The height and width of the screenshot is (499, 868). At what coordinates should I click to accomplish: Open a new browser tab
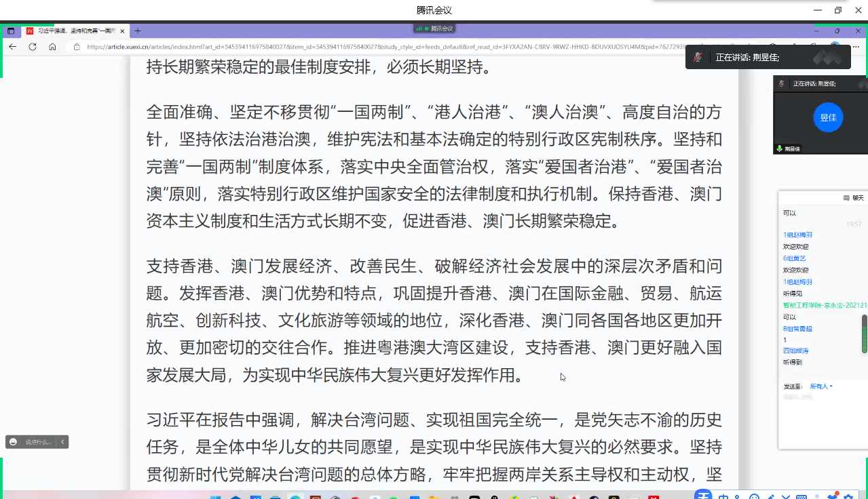coord(138,31)
